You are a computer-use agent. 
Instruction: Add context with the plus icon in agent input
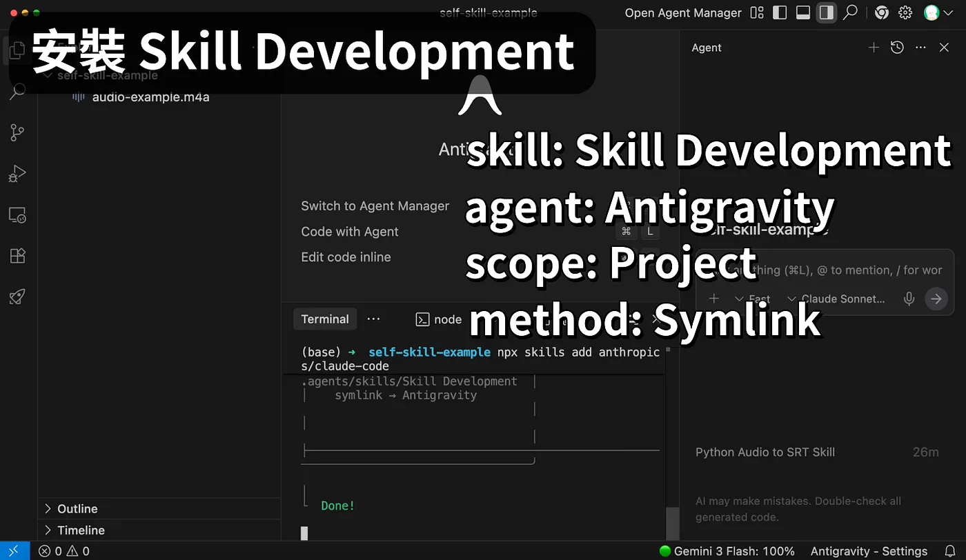click(714, 299)
